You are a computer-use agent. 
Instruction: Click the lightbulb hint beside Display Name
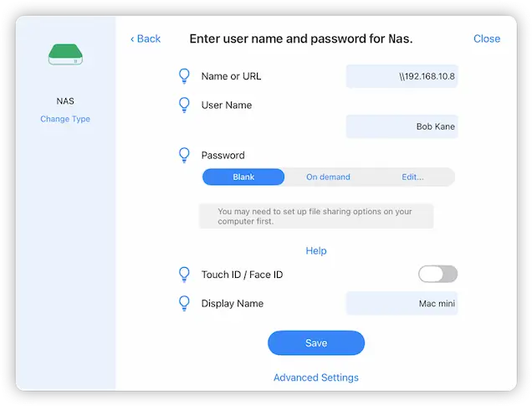pos(184,303)
